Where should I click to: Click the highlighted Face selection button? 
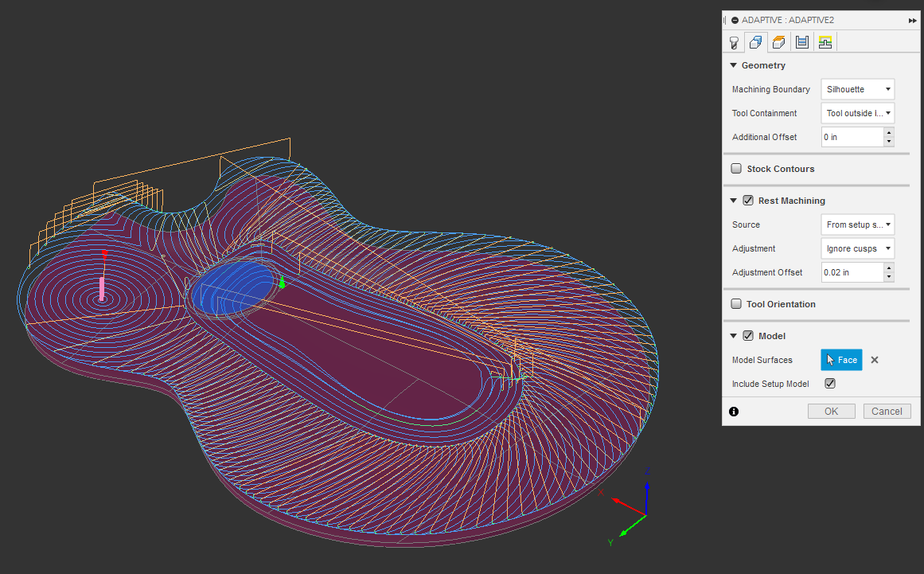tap(841, 360)
